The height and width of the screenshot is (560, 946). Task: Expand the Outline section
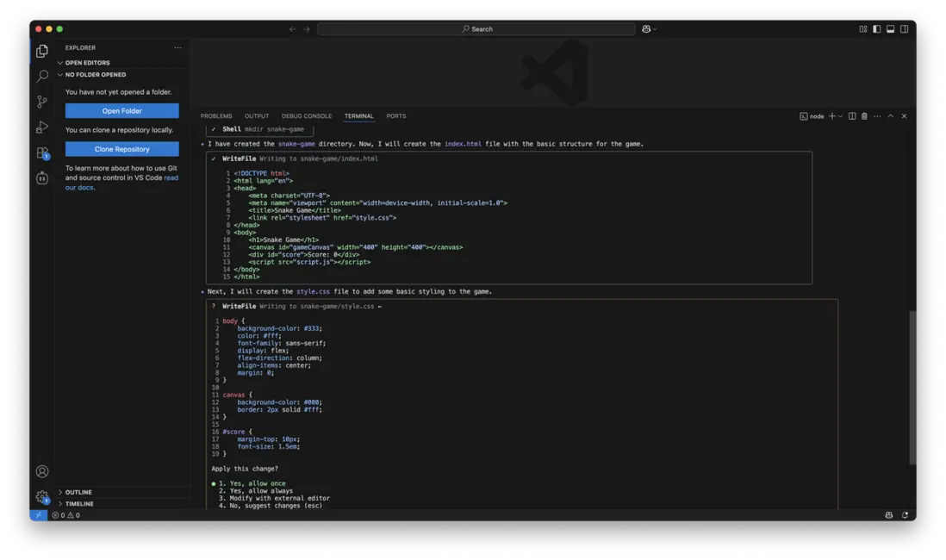(78, 493)
